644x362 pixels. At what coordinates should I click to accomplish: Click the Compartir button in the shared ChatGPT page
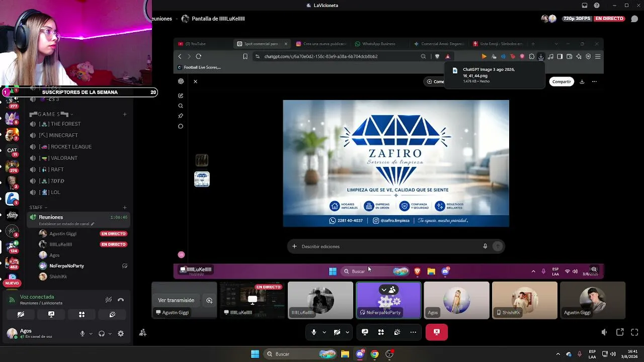pos(561,81)
